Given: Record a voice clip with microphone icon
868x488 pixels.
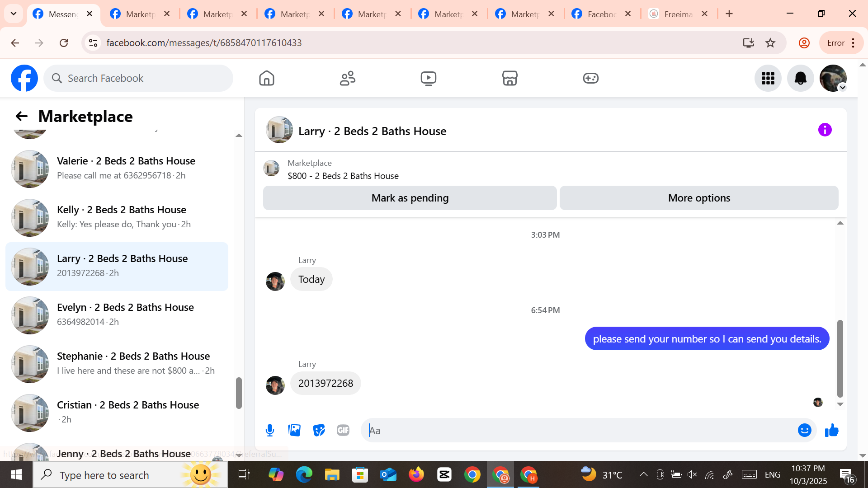Looking at the screenshot, I should click(x=270, y=430).
